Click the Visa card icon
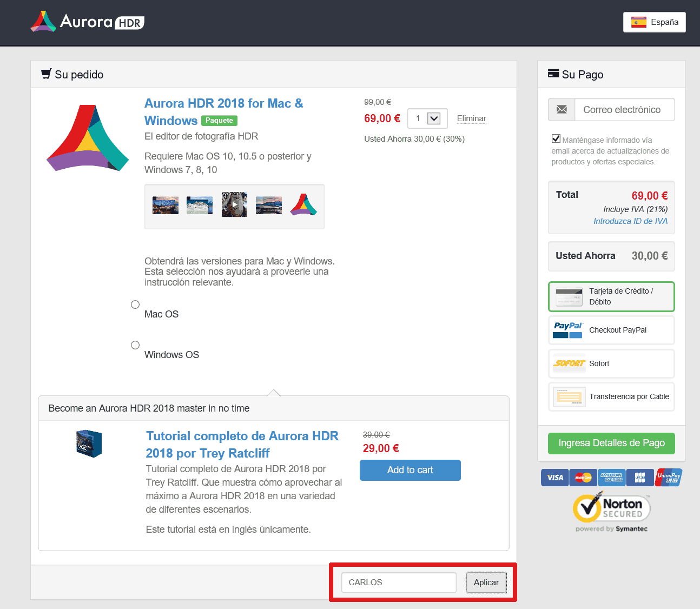The image size is (700, 609). pyautogui.click(x=554, y=478)
